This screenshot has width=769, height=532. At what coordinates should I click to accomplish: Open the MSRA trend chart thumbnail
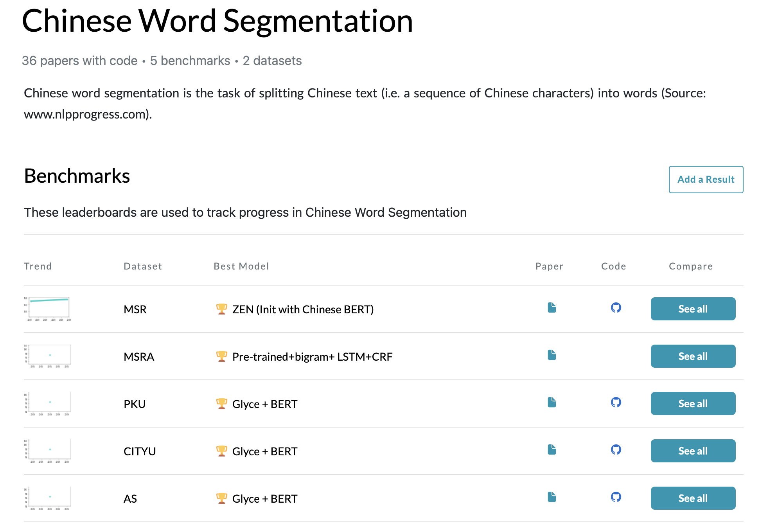point(47,356)
